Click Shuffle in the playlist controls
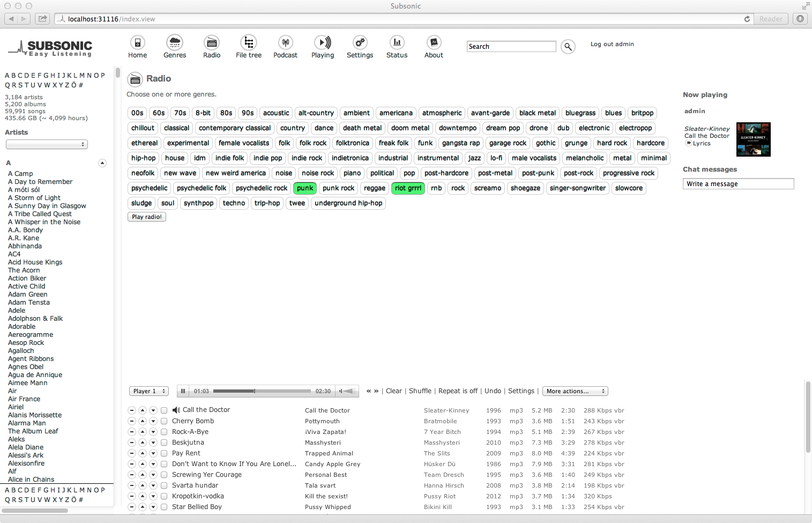The image size is (812, 523). tap(420, 391)
